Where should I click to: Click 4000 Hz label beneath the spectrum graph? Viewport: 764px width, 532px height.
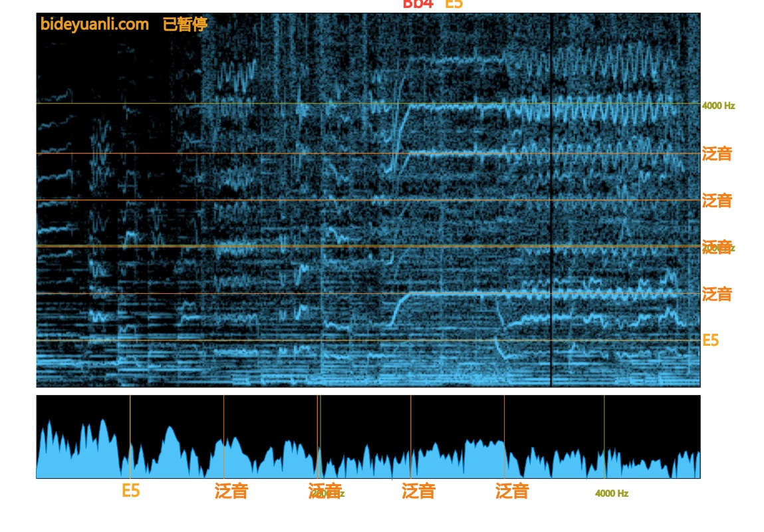(612, 493)
